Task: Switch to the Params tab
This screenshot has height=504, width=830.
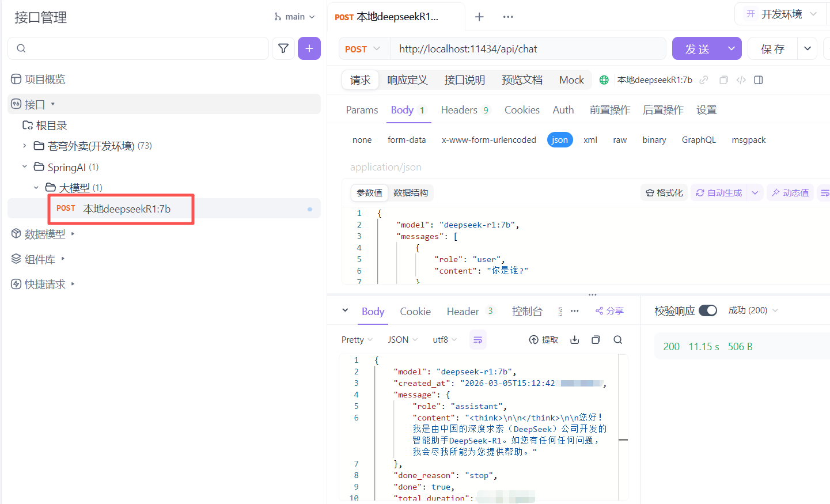Action: [x=362, y=110]
